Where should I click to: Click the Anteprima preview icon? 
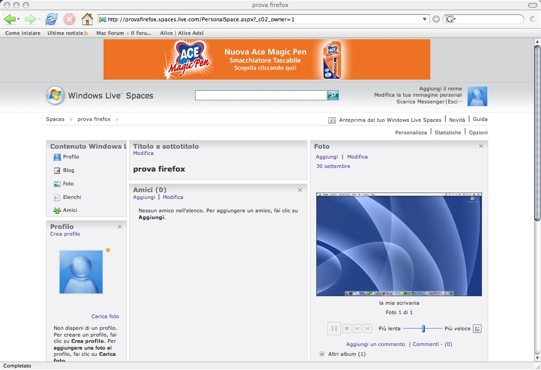click(x=332, y=120)
